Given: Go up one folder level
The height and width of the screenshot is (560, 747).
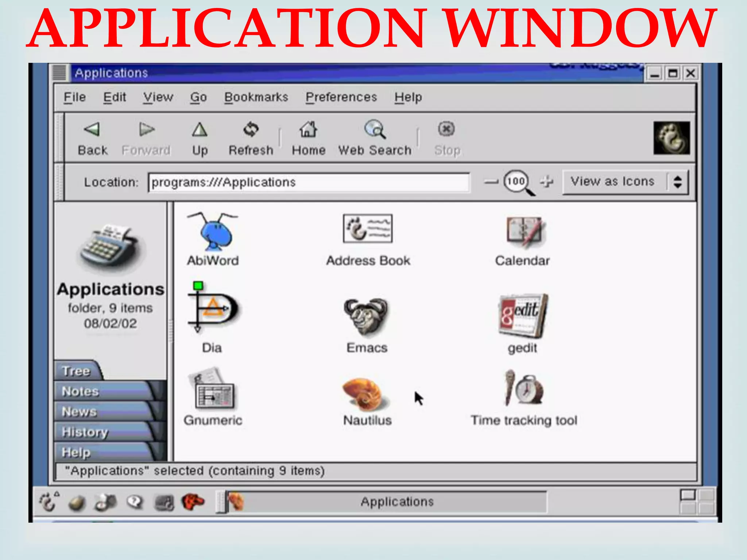Looking at the screenshot, I should click(x=200, y=139).
